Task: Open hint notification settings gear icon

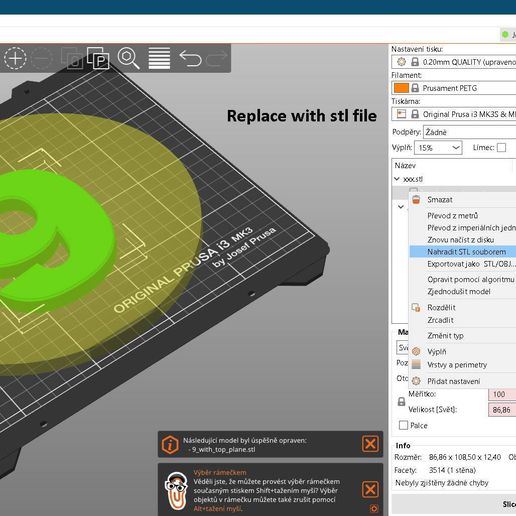Action: [374, 509]
